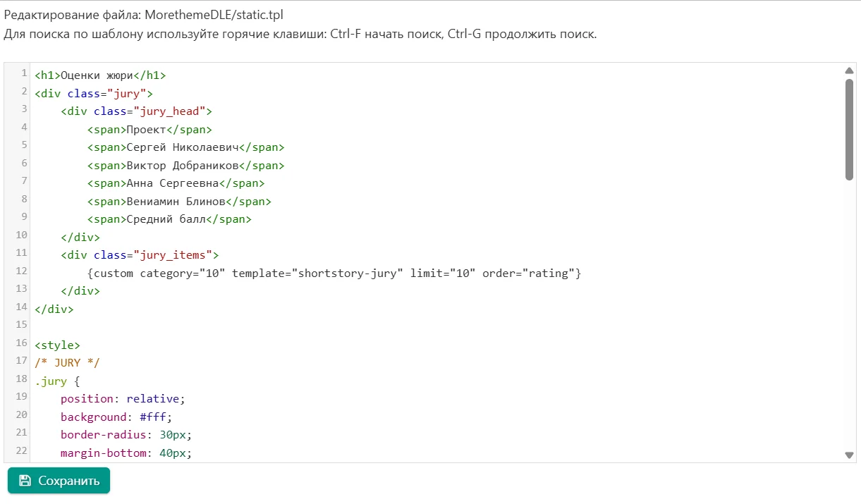The width and height of the screenshot is (861, 504).
Task: Click the vertical scrollbar thumb in the editor
Action: (x=849, y=129)
